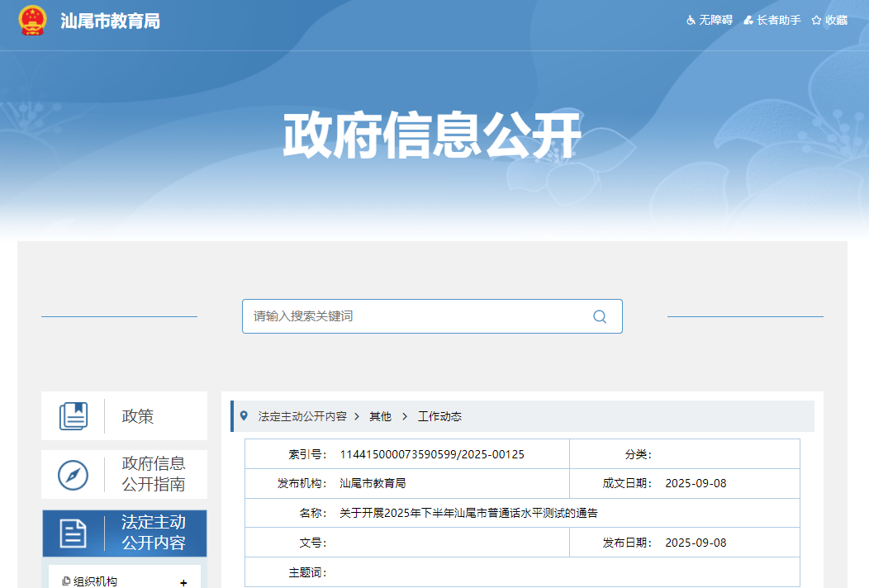This screenshot has width=869, height=588.
Task: Click the national emblem logo
Action: (33, 21)
